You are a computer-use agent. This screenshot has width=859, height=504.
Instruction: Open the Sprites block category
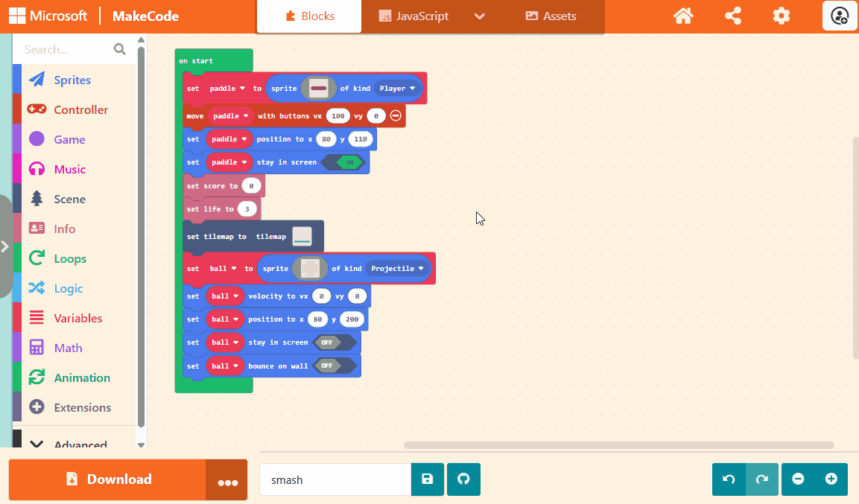coord(72,80)
